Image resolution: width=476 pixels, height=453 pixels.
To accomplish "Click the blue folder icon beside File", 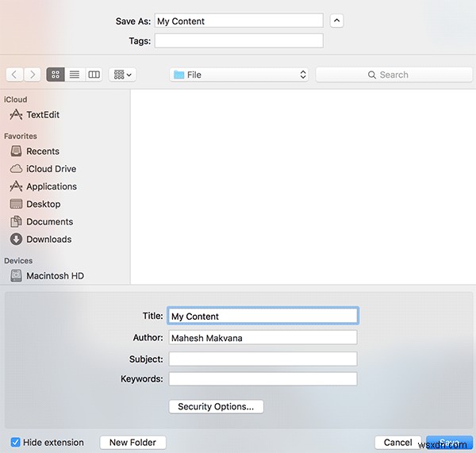I will pyautogui.click(x=178, y=75).
